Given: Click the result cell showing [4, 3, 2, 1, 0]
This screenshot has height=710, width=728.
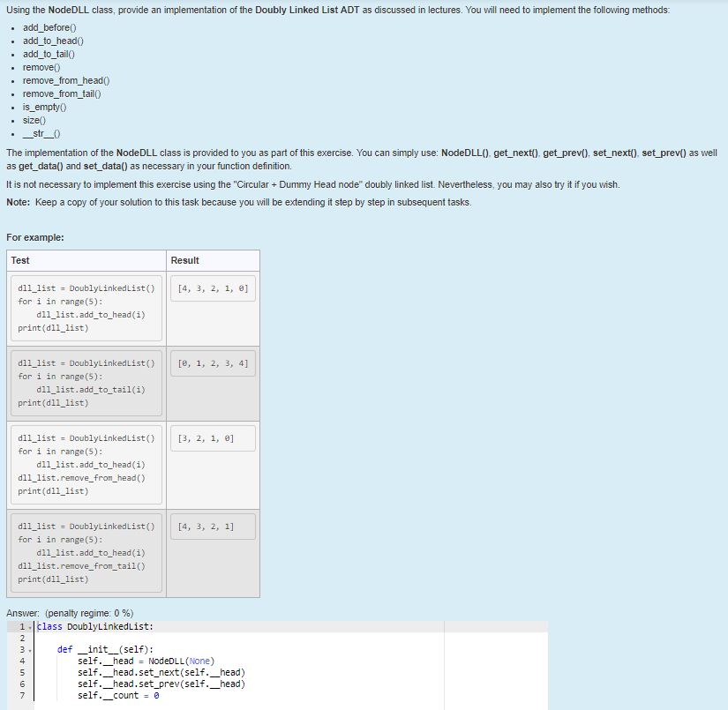Looking at the screenshot, I should tap(211, 288).
